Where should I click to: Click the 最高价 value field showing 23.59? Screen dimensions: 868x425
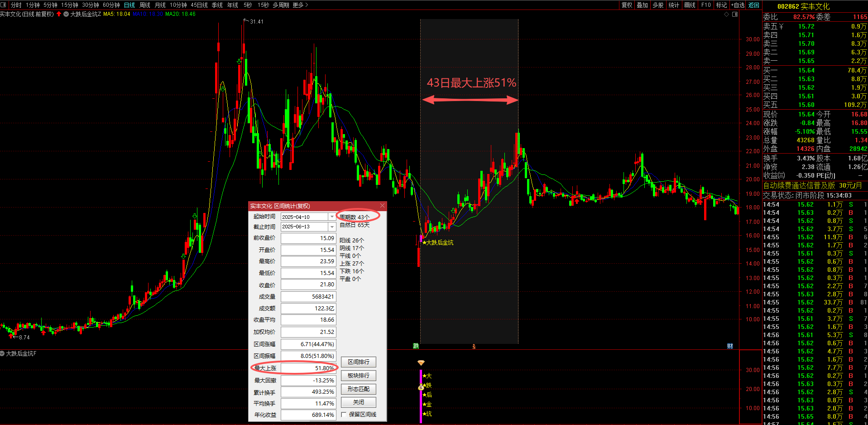(x=308, y=261)
